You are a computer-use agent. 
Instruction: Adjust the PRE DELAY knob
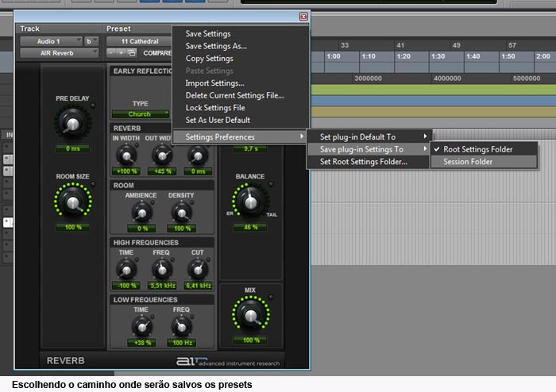[x=73, y=124]
